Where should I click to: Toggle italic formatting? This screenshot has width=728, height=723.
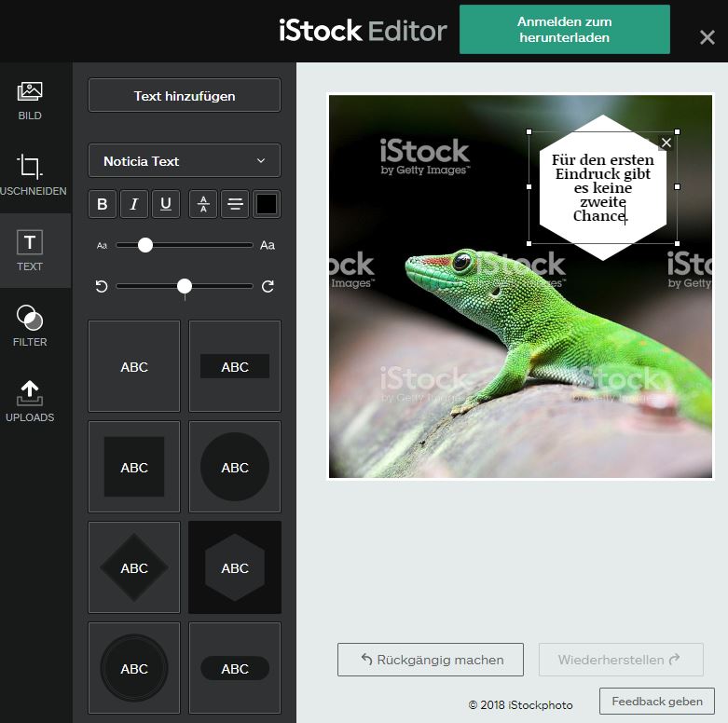point(134,204)
